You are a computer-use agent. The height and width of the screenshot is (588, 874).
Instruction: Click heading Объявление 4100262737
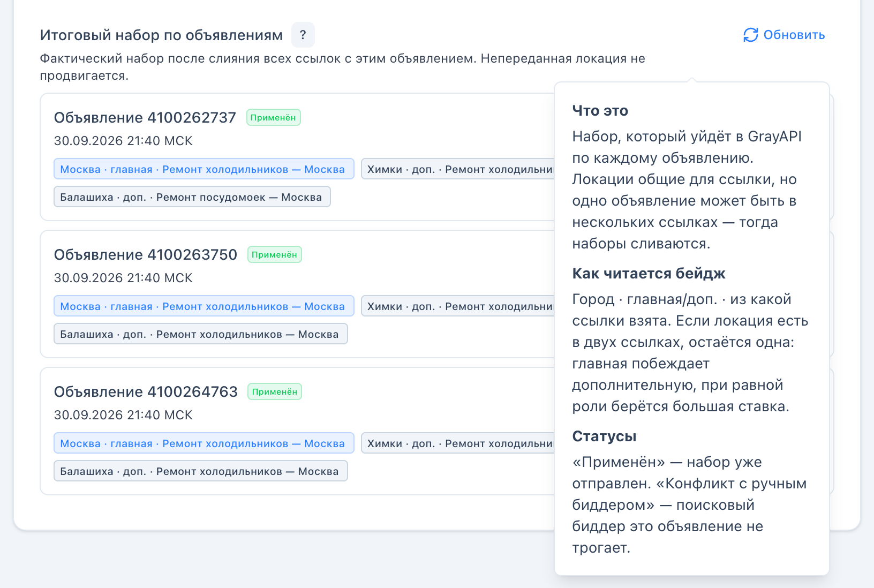click(145, 117)
